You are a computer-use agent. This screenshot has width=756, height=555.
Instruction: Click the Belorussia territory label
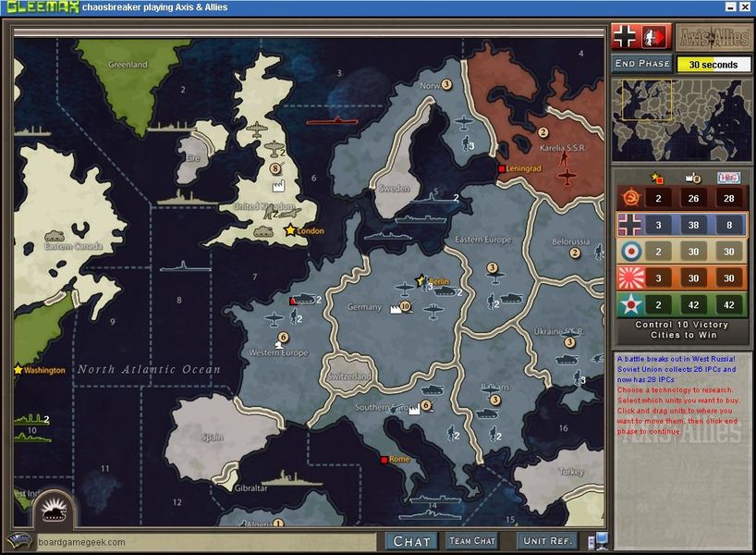click(570, 241)
